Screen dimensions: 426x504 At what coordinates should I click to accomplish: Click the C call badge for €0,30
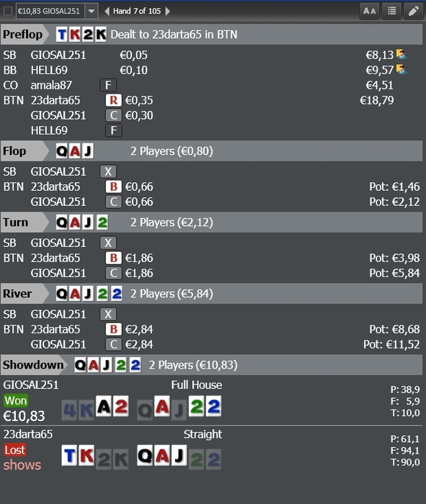114,115
